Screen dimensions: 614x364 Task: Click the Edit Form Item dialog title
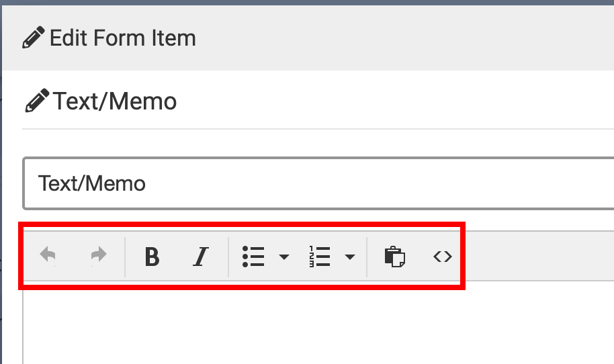coord(123,38)
